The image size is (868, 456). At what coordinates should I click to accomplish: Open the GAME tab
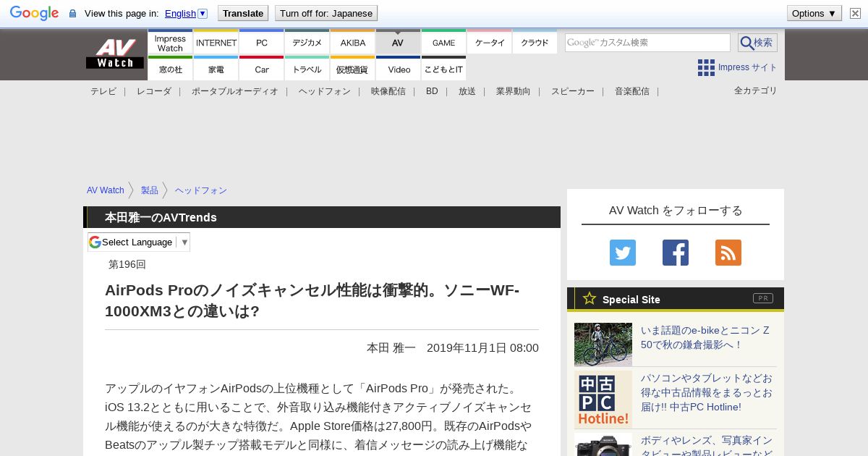pos(443,42)
